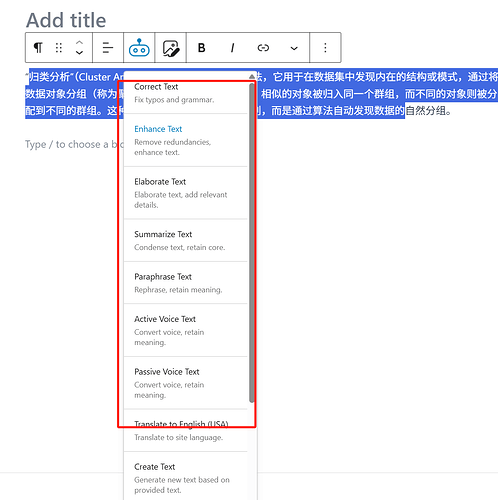
Task: Click scrollbar up arrow in menu
Action: click(252, 76)
